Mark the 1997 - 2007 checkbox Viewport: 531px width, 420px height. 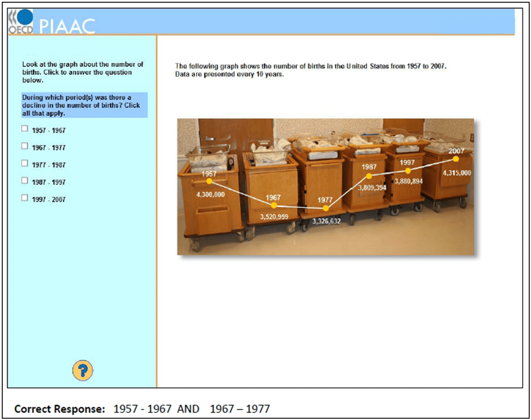click(x=25, y=198)
